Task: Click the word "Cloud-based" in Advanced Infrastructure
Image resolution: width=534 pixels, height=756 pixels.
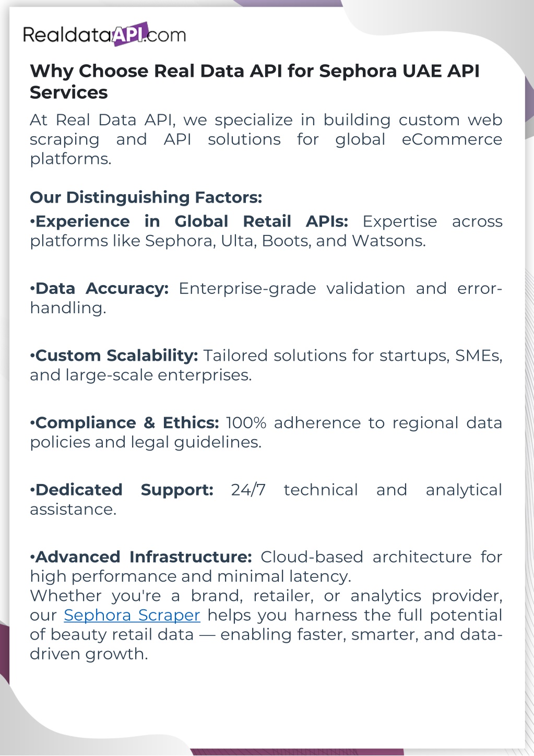Action: click(312, 557)
